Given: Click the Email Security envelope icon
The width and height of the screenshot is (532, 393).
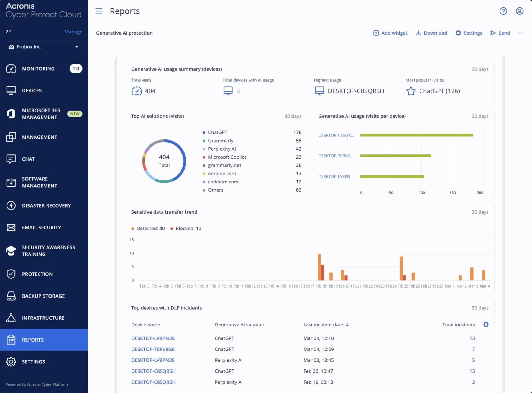Looking at the screenshot, I should click(x=11, y=227).
